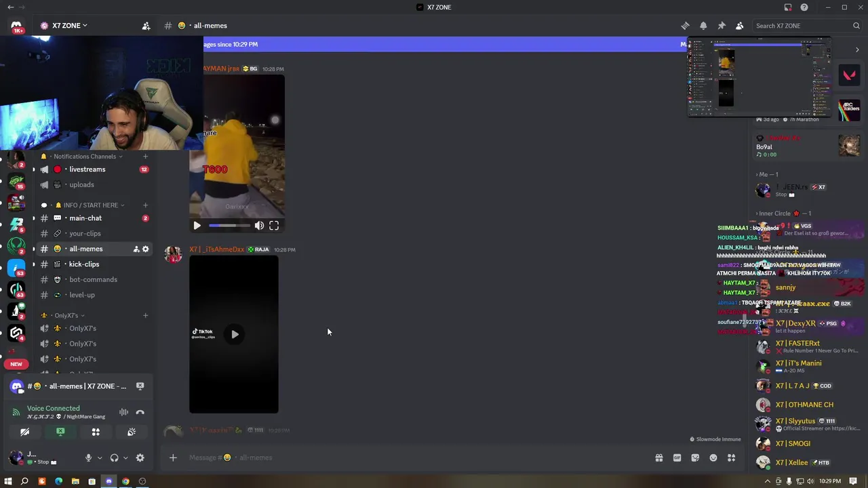Play the TikTok video from ItsAhmeDxx

235,334
